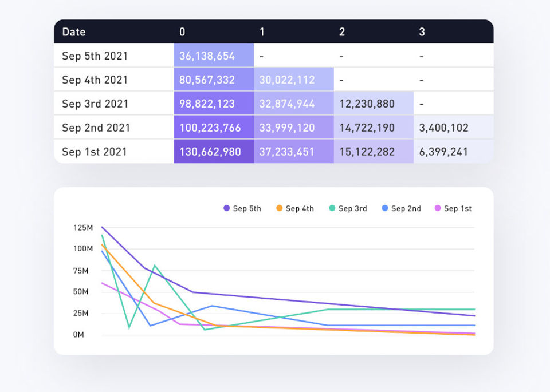Click the Date column header
The width and height of the screenshot is (550, 392).
coord(74,32)
